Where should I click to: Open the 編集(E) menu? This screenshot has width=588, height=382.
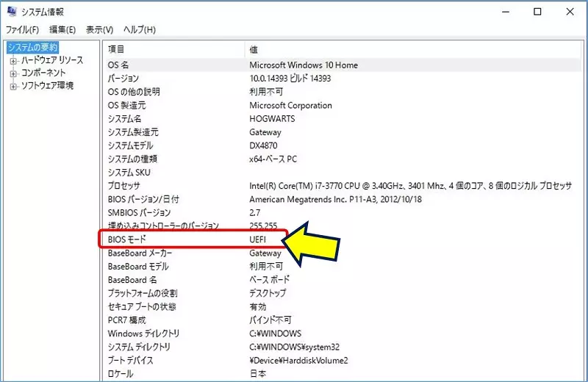pyautogui.click(x=62, y=29)
